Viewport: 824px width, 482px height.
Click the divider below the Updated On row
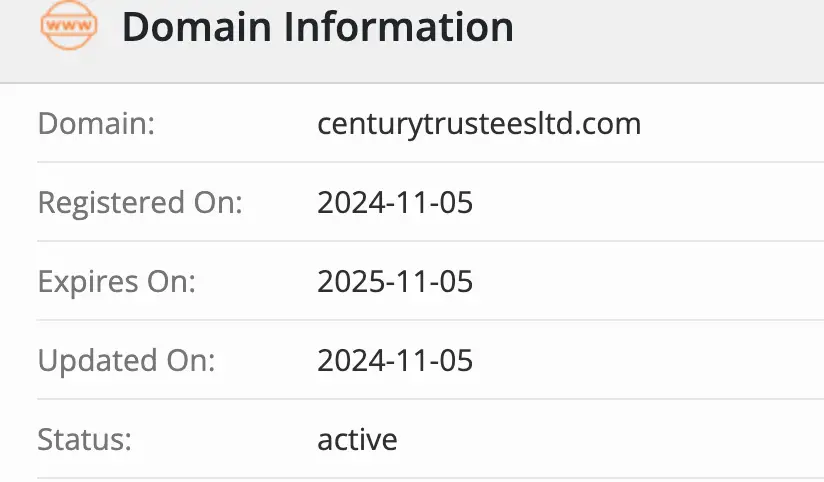coord(430,400)
